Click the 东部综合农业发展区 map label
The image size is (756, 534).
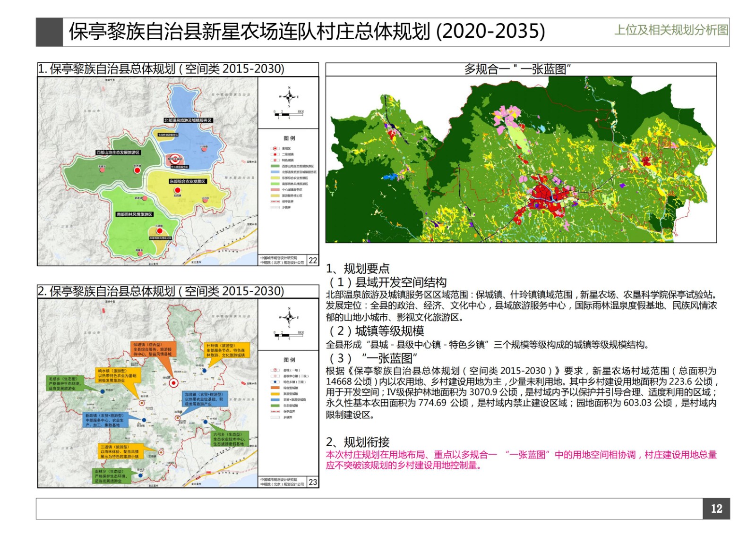[x=188, y=181]
